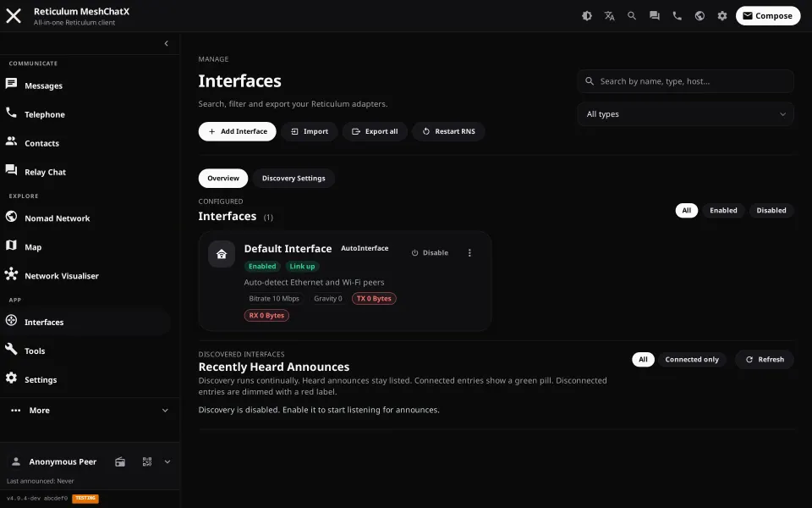Click the radio announce icon beside Anonymous Peer

(120, 461)
